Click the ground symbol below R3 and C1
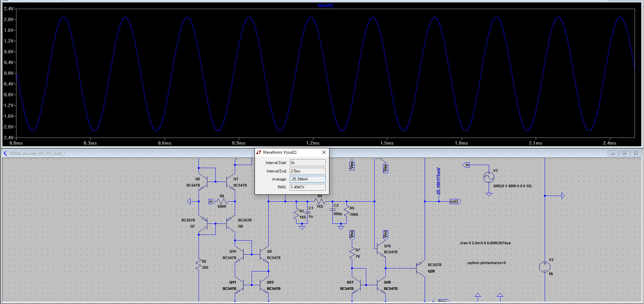This screenshot has height=304, width=644. [302, 228]
